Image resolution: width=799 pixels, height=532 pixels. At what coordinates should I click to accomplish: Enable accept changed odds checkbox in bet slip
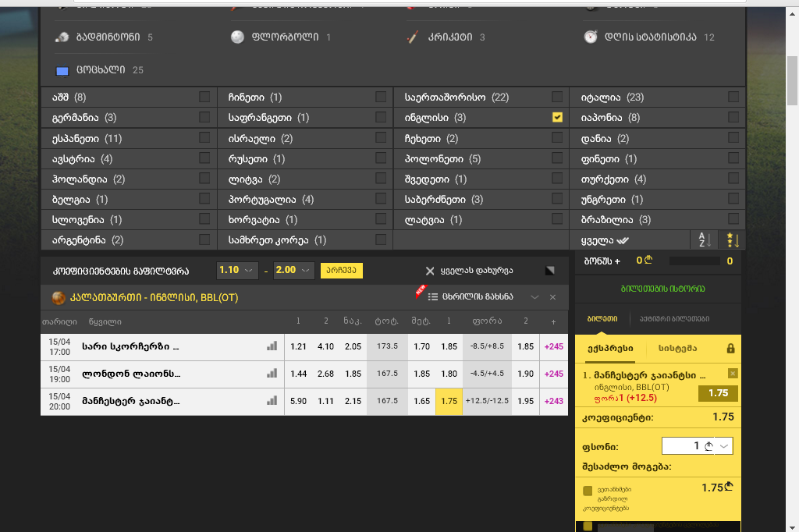click(588, 491)
